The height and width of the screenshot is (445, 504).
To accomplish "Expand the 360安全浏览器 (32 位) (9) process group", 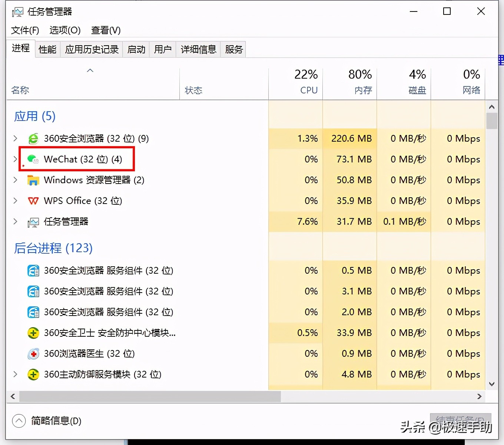I will [15, 138].
